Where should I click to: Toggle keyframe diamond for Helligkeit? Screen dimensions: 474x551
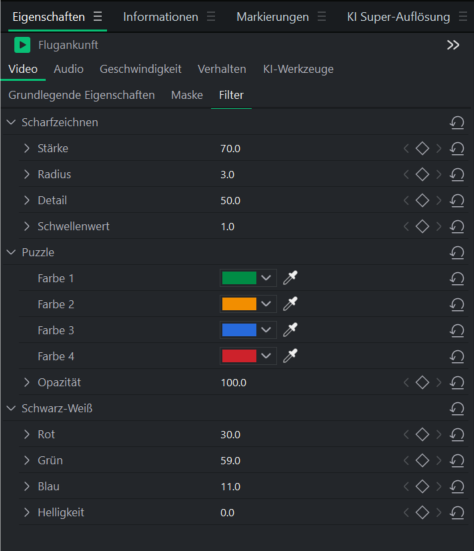(422, 512)
